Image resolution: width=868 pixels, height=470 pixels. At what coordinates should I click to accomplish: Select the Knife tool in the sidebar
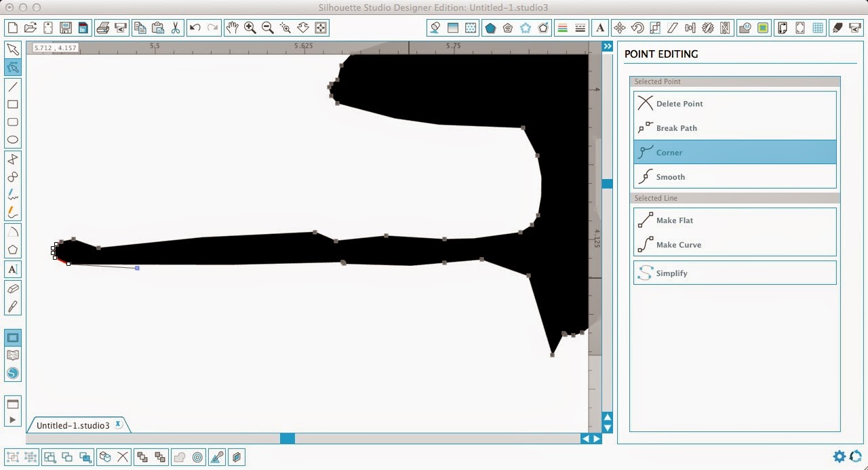tap(13, 307)
